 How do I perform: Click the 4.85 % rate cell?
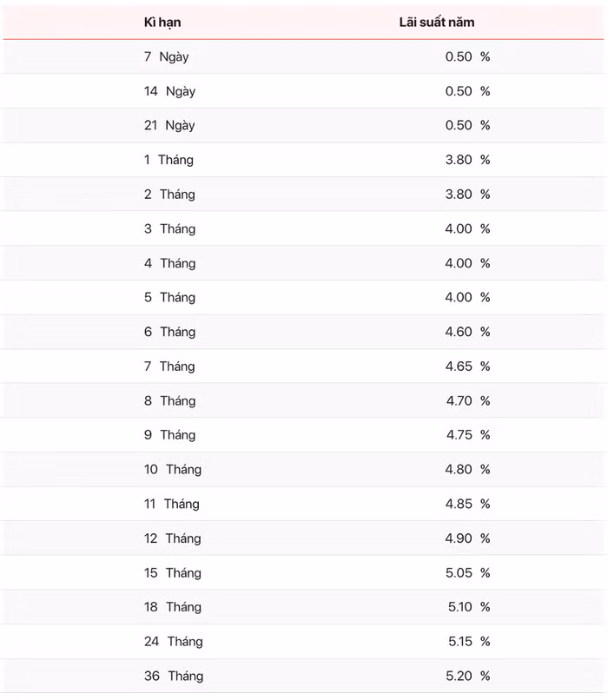tap(467, 504)
